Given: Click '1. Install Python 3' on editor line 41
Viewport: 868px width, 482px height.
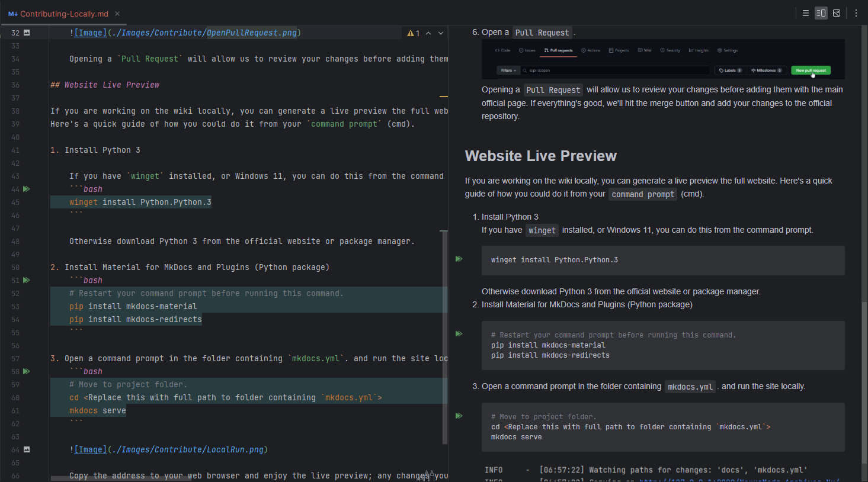Looking at the screenshot, I should pyautogui.click(x=95, y=150).
